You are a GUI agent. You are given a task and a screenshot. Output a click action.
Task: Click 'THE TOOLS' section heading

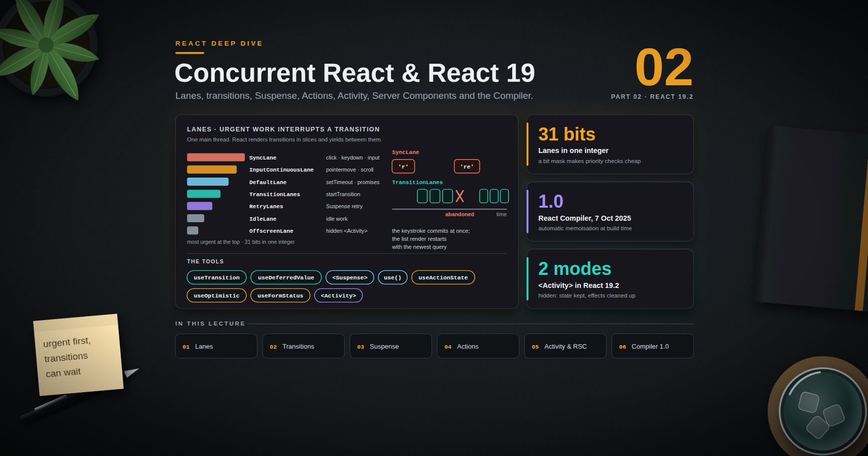(205, 261)
